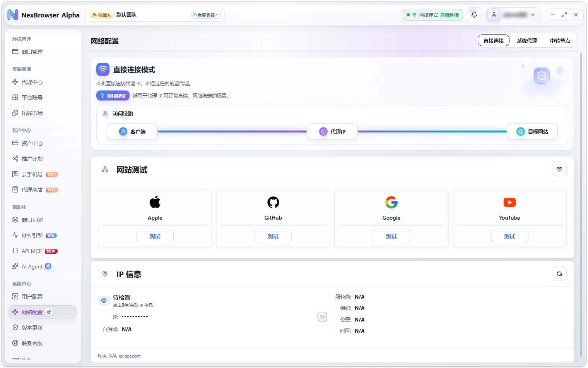The image size is (588, 368).
Task: Click the YouTube logo icon
Action: [509, 202]
